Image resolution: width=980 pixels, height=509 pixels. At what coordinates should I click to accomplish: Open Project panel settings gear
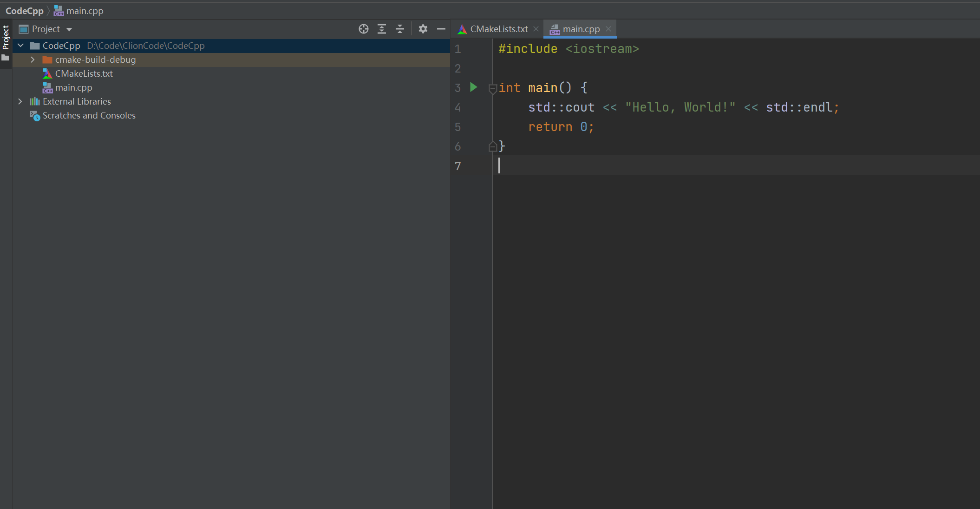click(423, 29)
